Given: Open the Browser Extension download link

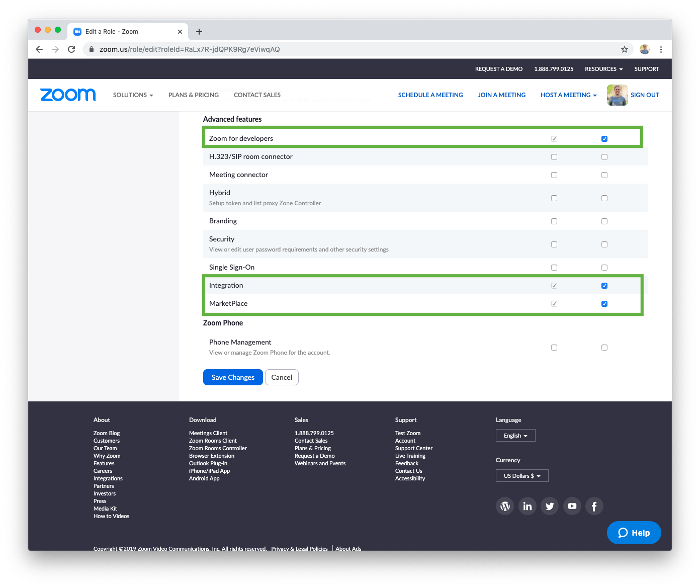Looking at the screenshot, I should pyautogui.click(x=212, y=456).
